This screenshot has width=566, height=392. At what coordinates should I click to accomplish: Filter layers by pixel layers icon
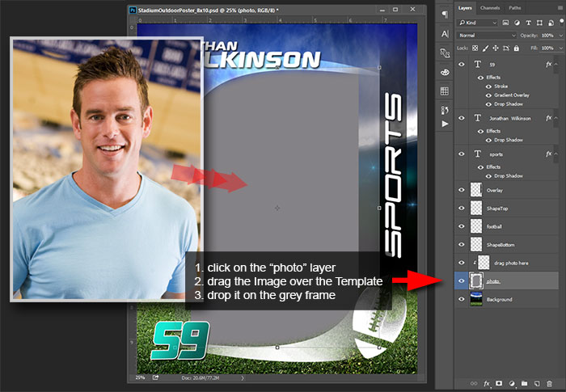click(505, 23)
